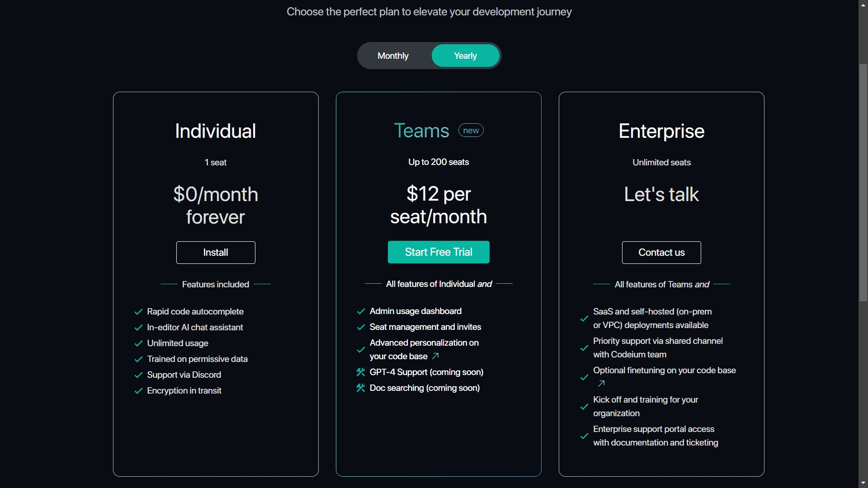Click the scrollbar down arrow
This screenshot has height=488, width=868.
click(x=863, y=483)
